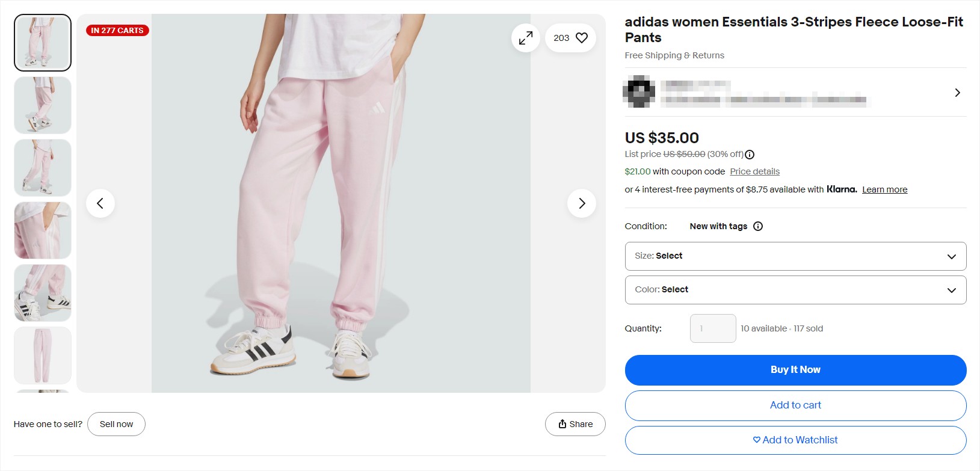Click the info icon beside the 30% off price
Viewport: 980px width, 471px height.
(x=749, y=154)
